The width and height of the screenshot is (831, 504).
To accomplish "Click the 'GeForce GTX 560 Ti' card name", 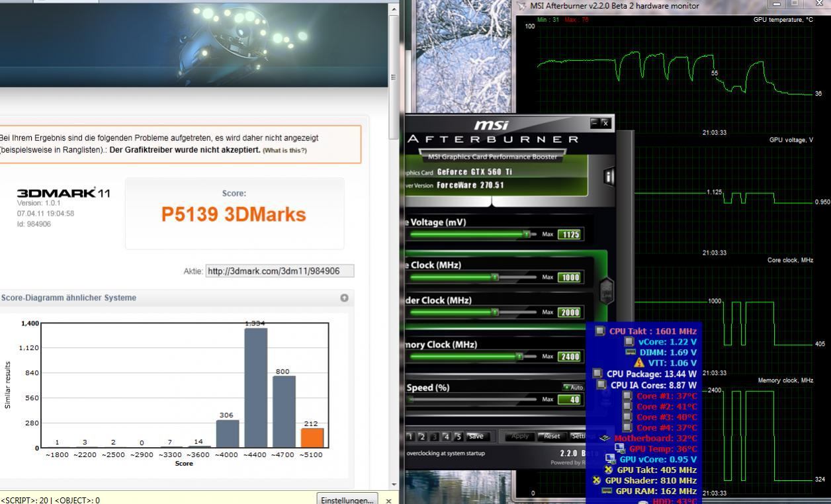I will click(x=474, y=172).
